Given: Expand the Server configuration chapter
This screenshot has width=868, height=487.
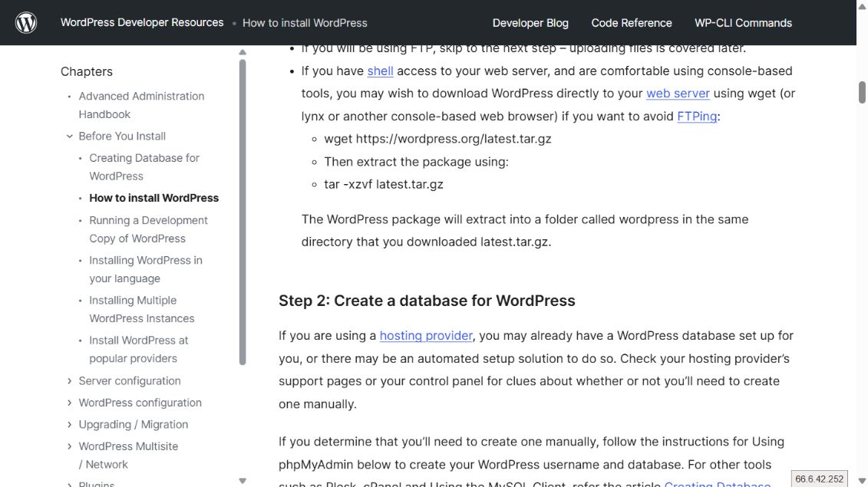Looking at the screenshot, I should click(x=69, y=380).
